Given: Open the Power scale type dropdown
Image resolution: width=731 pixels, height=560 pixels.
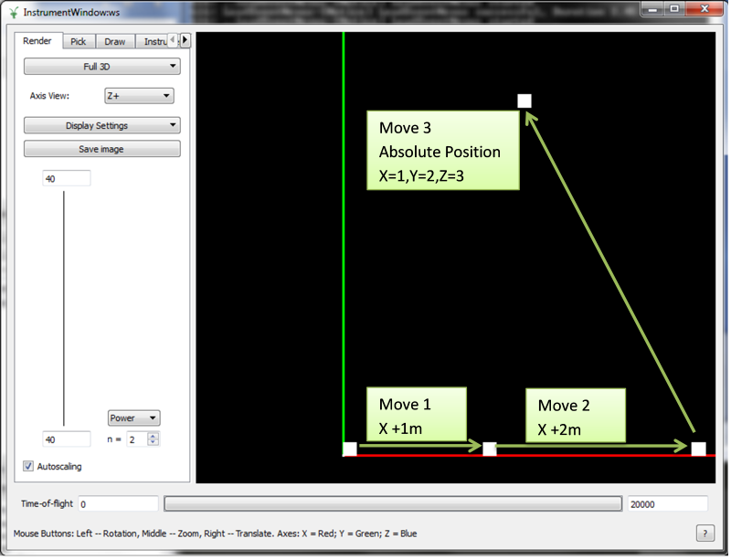Looking at the screenshot, I should point(134,417).
